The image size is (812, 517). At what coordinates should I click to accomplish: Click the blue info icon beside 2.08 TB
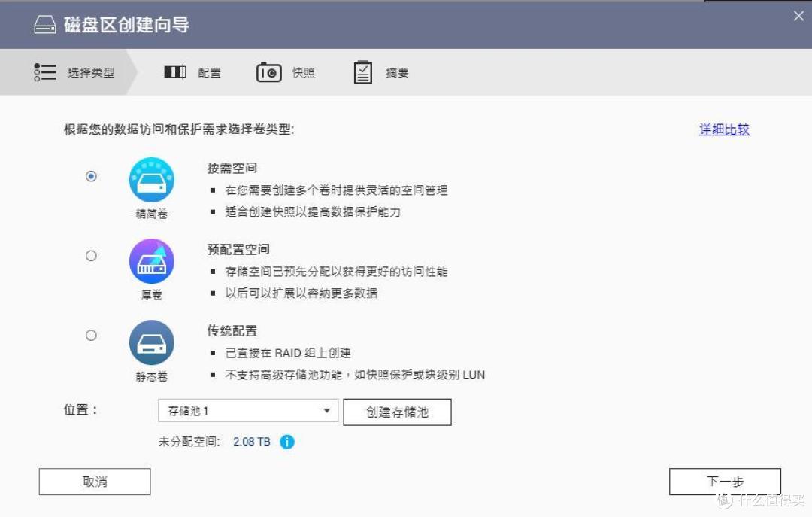(287, 442)
